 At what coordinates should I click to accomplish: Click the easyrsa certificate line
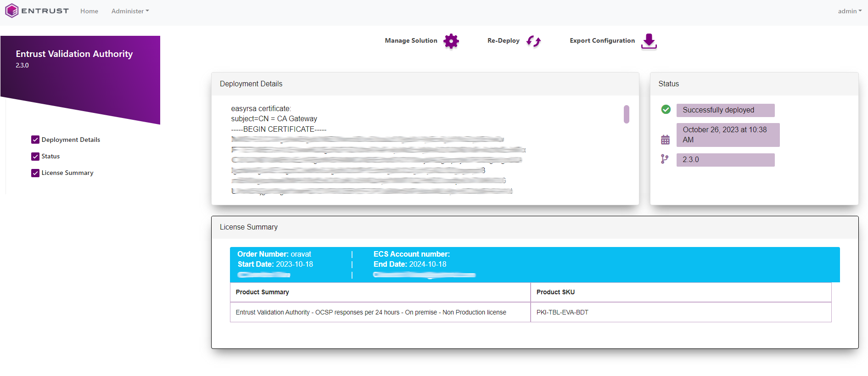tap(261, 109)
